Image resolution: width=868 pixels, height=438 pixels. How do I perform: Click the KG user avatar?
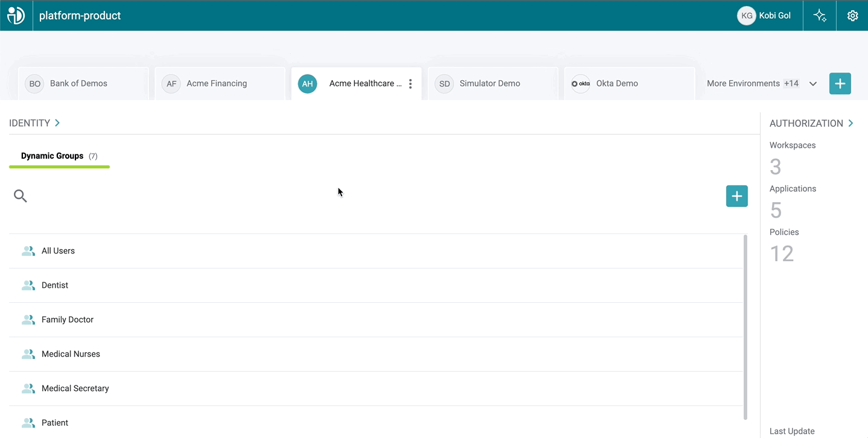pos(747,16)
